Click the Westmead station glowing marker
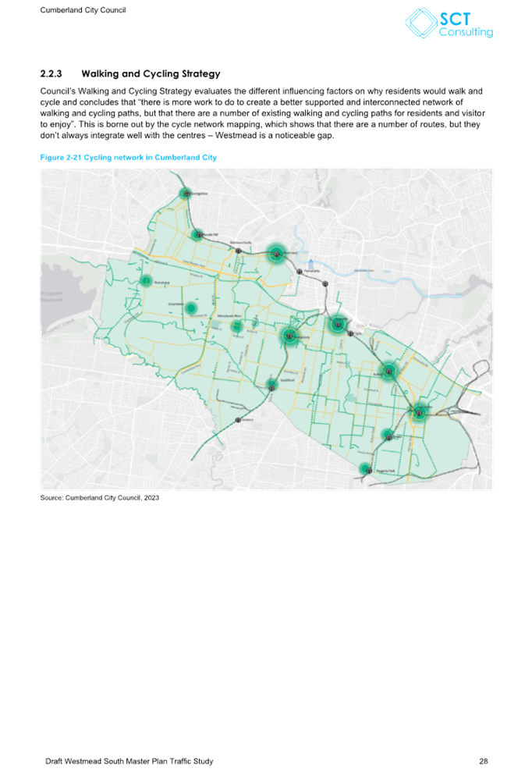532x772 pixels. tap(276, 254)
